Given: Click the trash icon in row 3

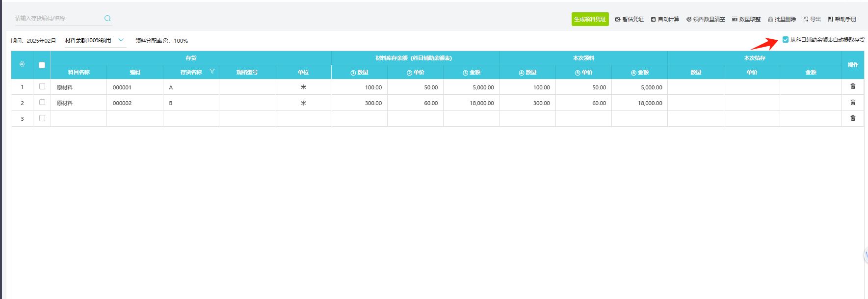Looking at the screenshot, I should 853,118.
